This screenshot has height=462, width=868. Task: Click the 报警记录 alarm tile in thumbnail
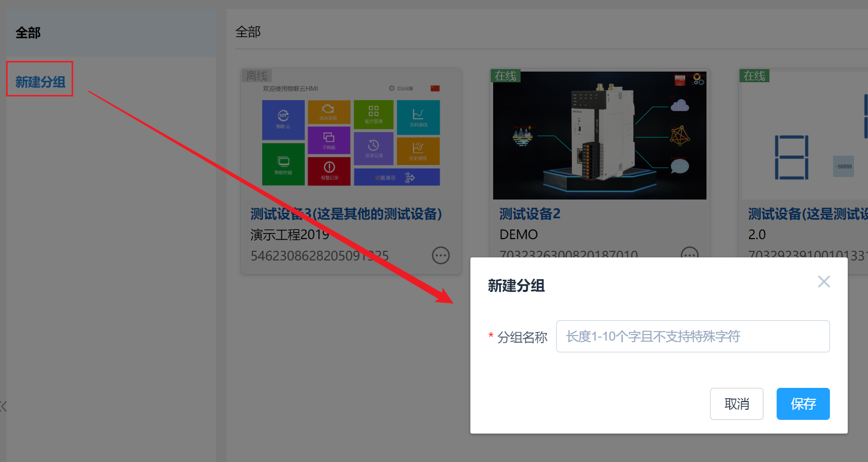[329, 171]
